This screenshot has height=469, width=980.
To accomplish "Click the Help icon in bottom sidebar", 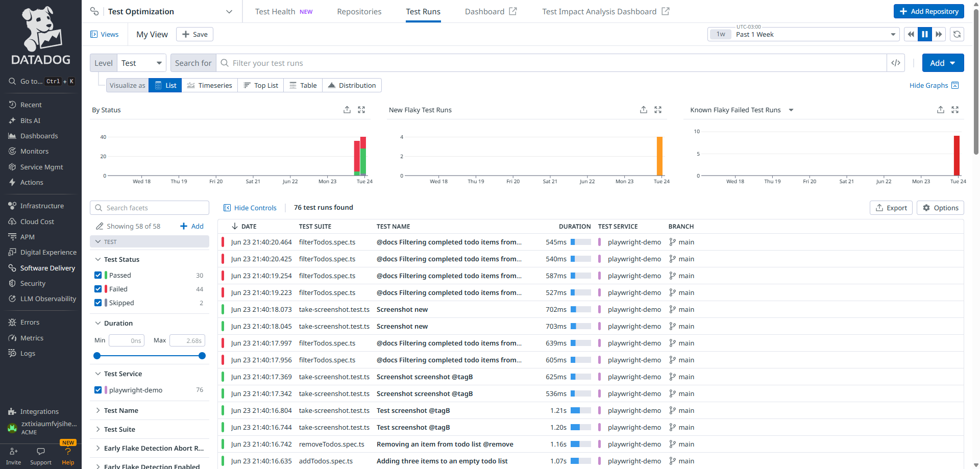I will 68,452.
